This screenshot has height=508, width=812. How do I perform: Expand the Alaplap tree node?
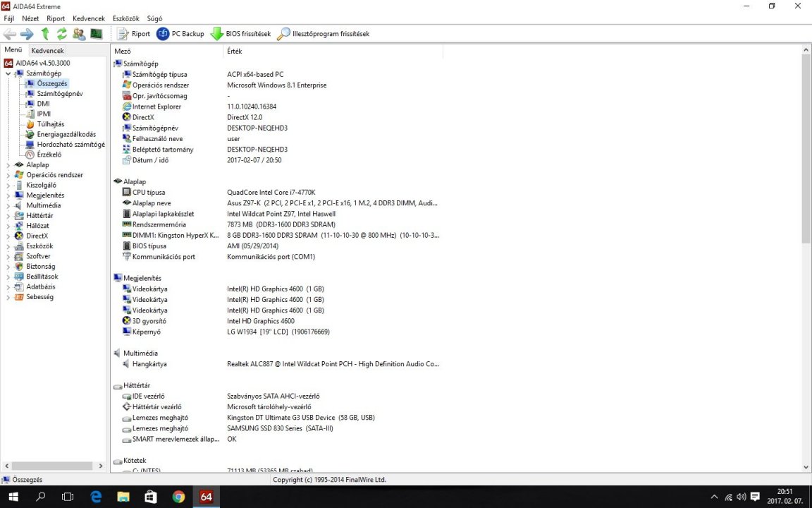pos(8,165)
